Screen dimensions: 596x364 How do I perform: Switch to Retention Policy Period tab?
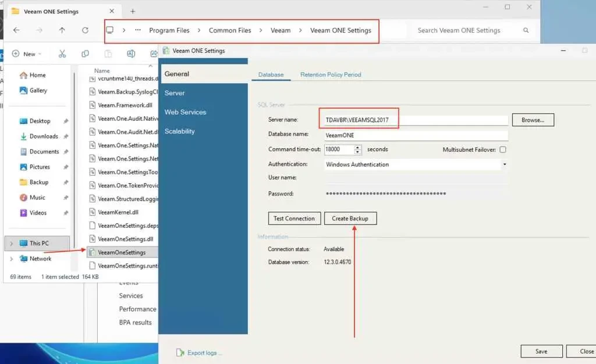click(x=331, y=75)
